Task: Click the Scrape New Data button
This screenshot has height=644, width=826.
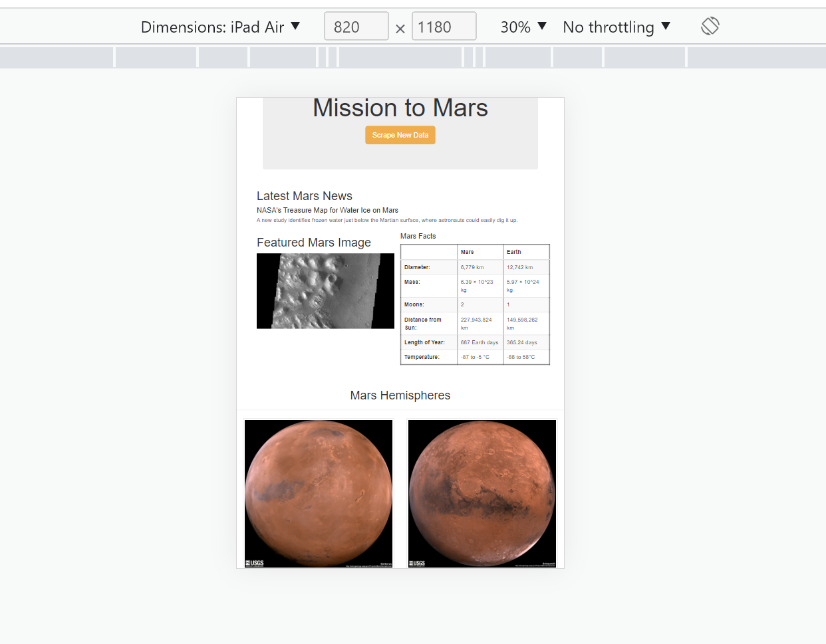Action: coord(400,135)
